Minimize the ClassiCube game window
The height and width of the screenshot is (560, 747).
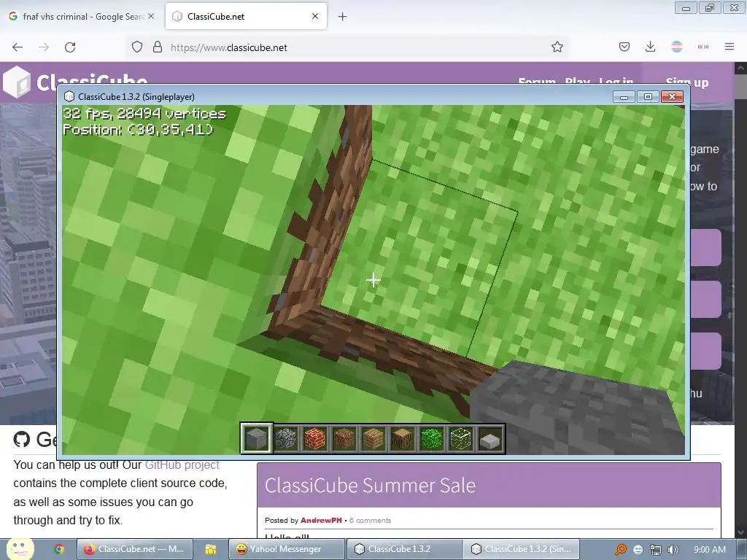624,97
